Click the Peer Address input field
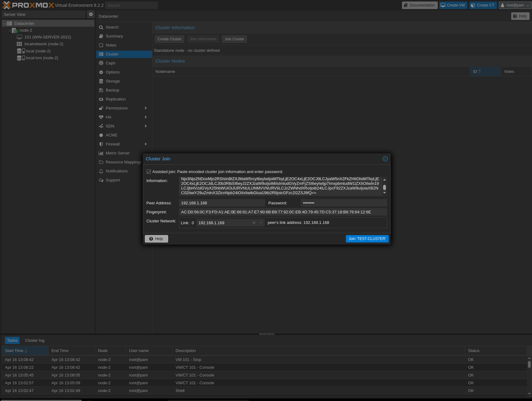Viewport: 532px width, 401px height. pyautogui.click(x=222, y=203)
